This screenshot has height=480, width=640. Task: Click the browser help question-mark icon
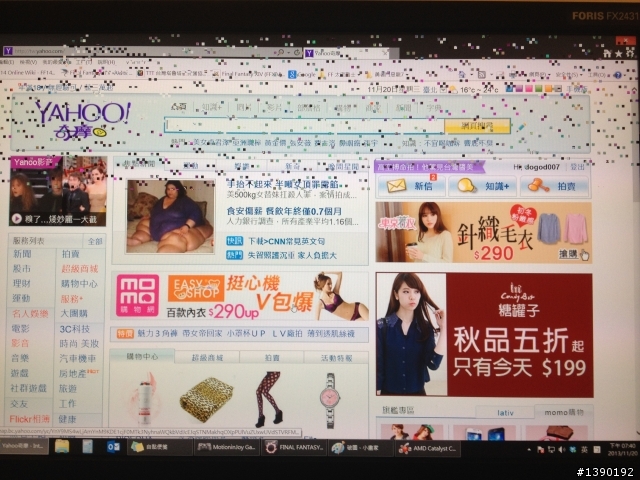coord(618,75)
